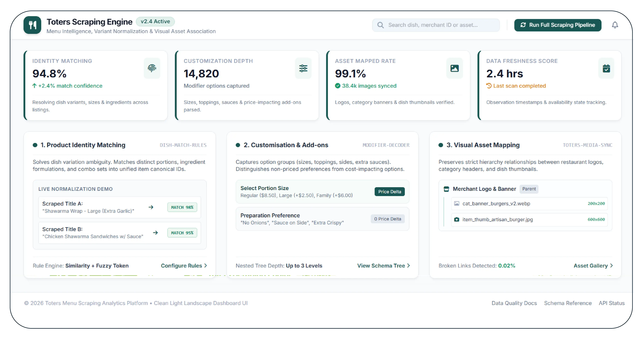This screenshot has width=644, height=339.
Task: Click the store icon next to Merchant Logo & Banner
Action: coord(446,189)
